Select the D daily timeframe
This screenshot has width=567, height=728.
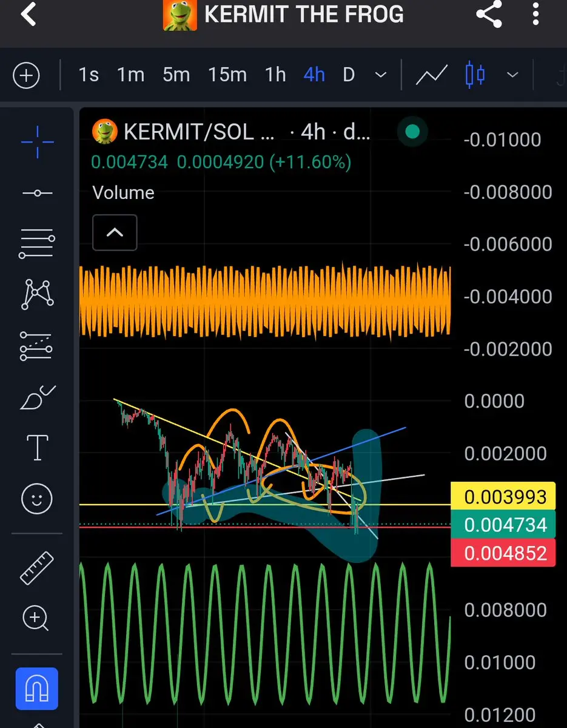(x=348, y=75)
